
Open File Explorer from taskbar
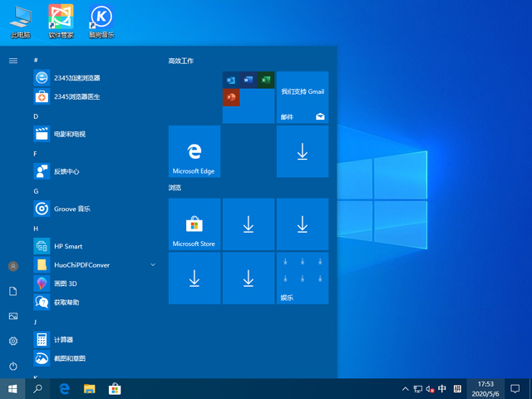tap(89, 389)
